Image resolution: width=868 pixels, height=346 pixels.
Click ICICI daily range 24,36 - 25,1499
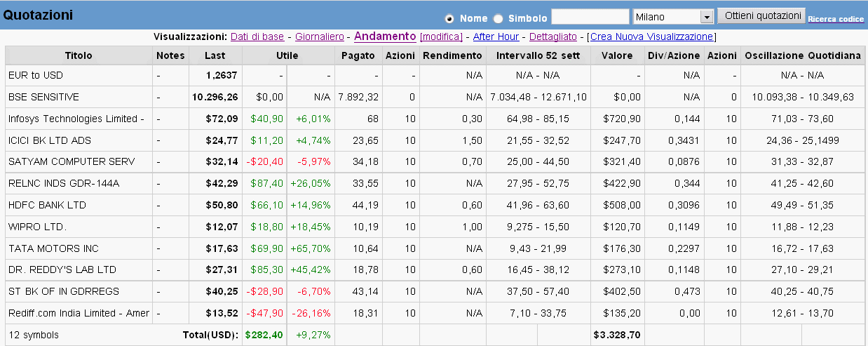pyautogui.click(x=802, y=140)
